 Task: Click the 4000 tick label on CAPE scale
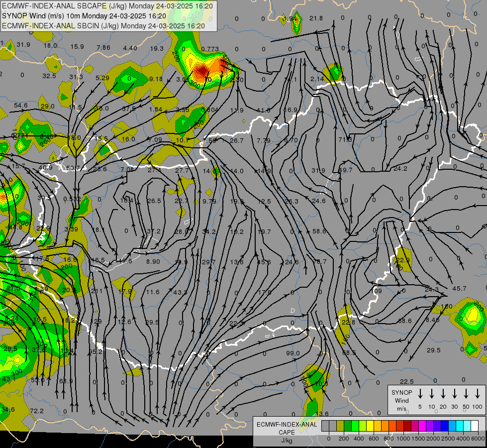click(x=463, y=439)
